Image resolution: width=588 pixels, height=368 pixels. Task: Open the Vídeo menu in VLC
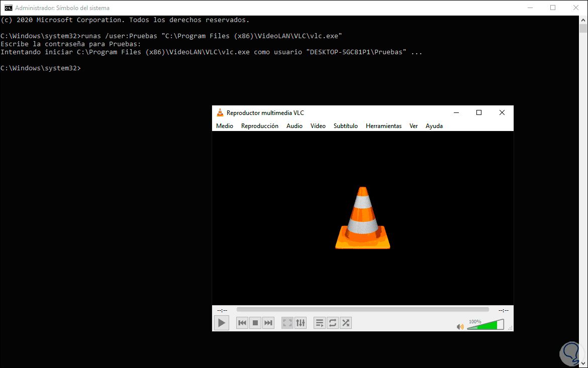[318, 126]
